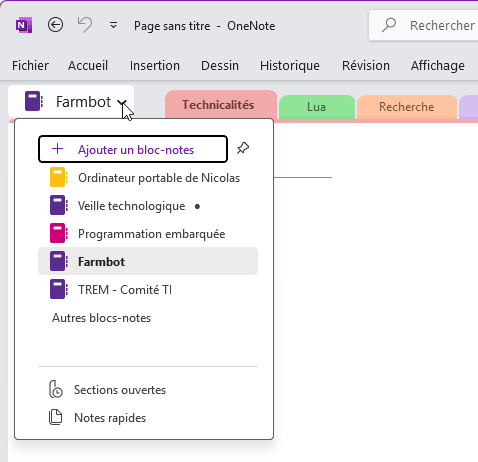Open the Insertion ribbon tab
Screen dimensions: 478x462
pyautogui.click(x=155, y=66)
